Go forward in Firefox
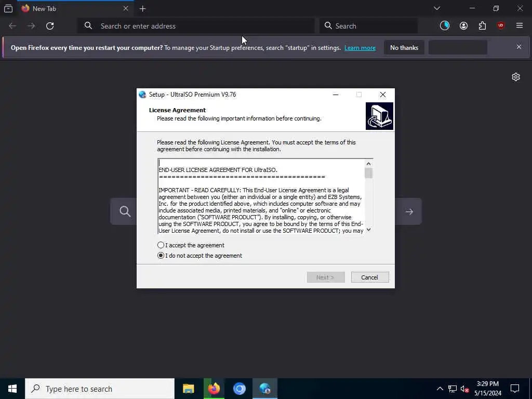532x399 pixels. pos(31,26)
